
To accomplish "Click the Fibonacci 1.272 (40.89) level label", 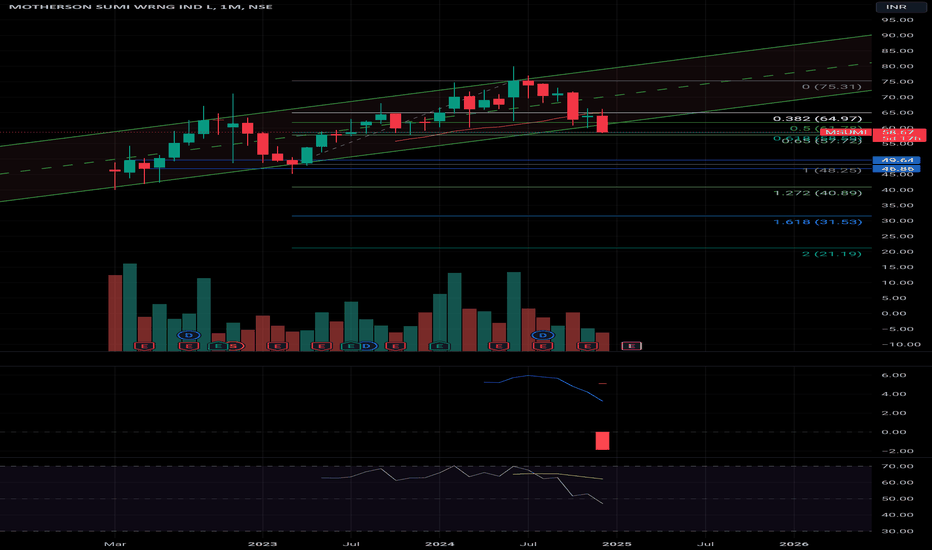I will point(817,193).
